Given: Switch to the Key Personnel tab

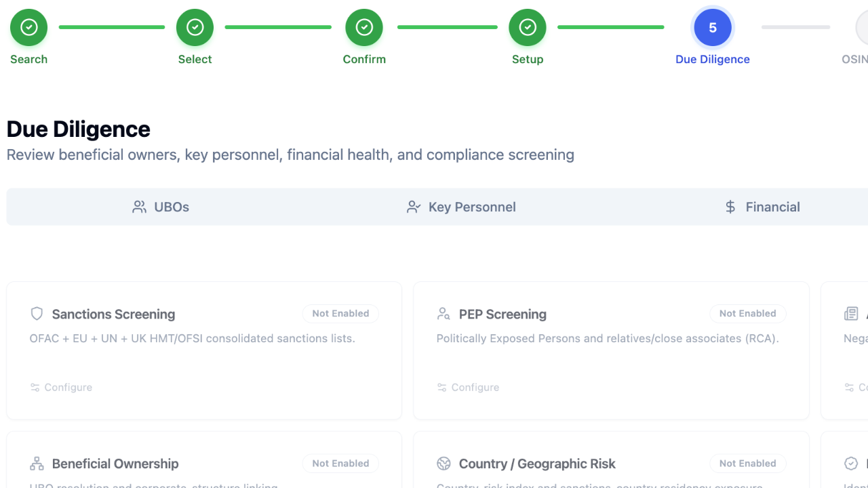Looking at the screenshot, I should [461, 207].
